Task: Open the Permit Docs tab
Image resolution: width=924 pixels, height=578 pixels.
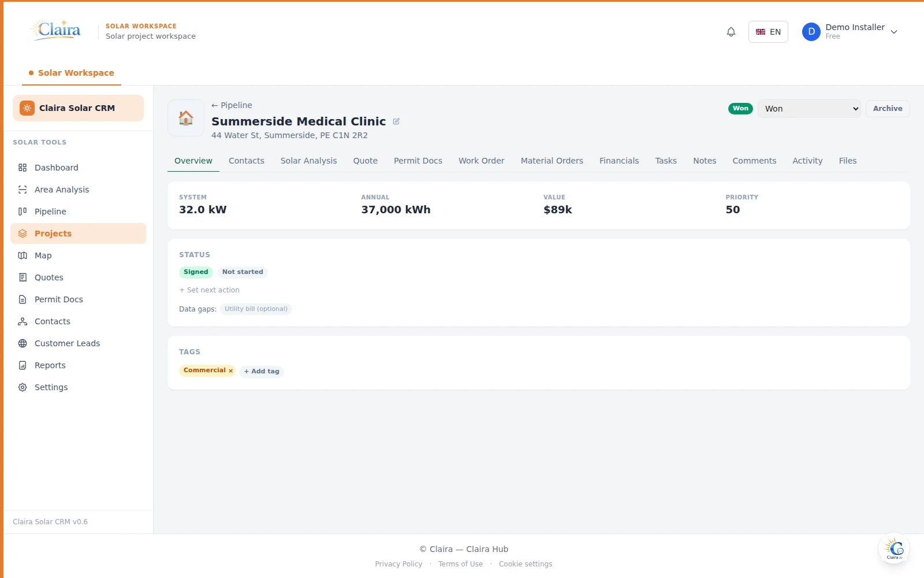Action: click(418, 161)
